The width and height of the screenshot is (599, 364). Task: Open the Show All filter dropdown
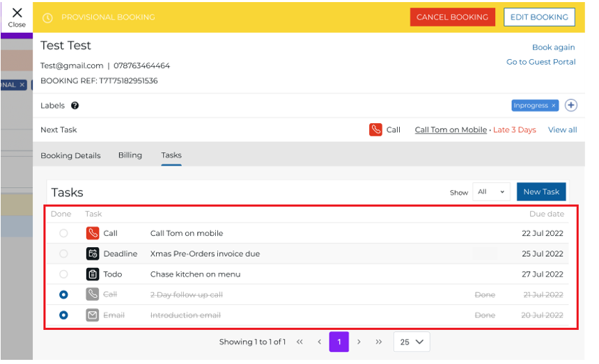coord(491,192)
